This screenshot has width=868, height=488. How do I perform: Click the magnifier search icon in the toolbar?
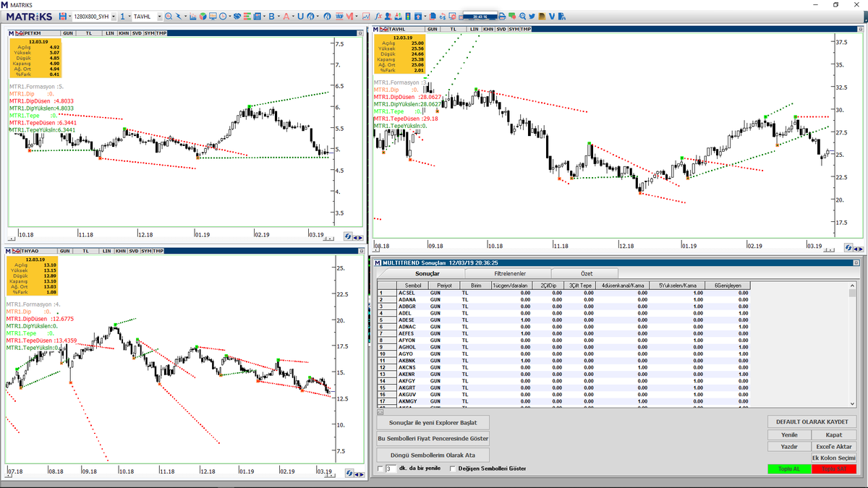coord(168,16)
